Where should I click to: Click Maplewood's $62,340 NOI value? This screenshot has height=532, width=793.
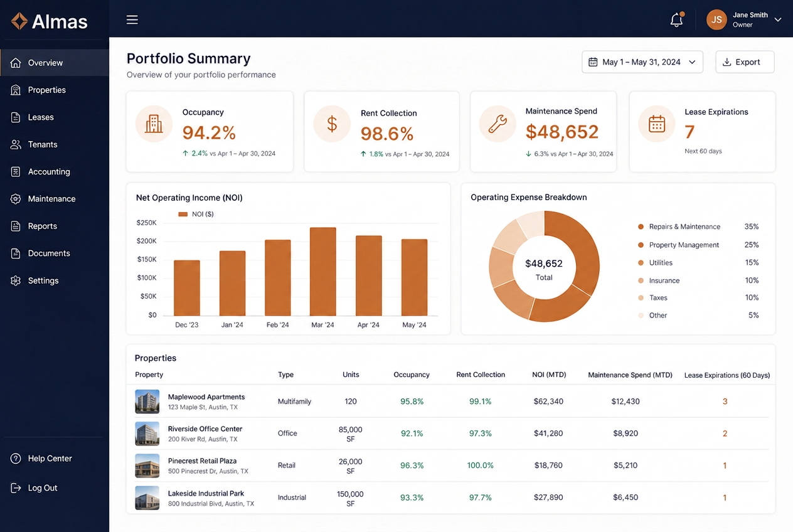[x=548, y=402]
